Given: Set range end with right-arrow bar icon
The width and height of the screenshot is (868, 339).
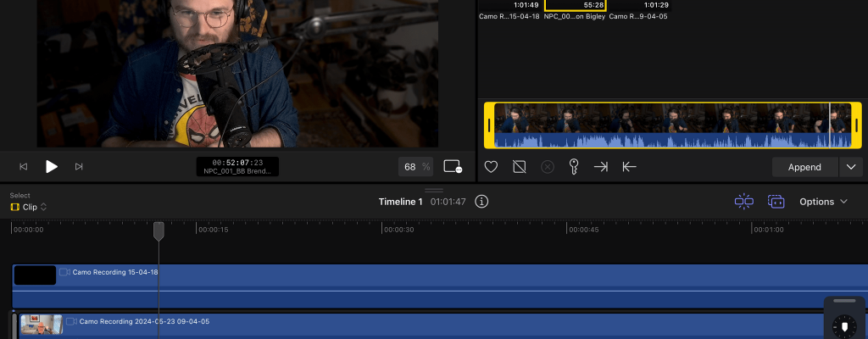Looking at the screenshot, I should coord(600,167).
